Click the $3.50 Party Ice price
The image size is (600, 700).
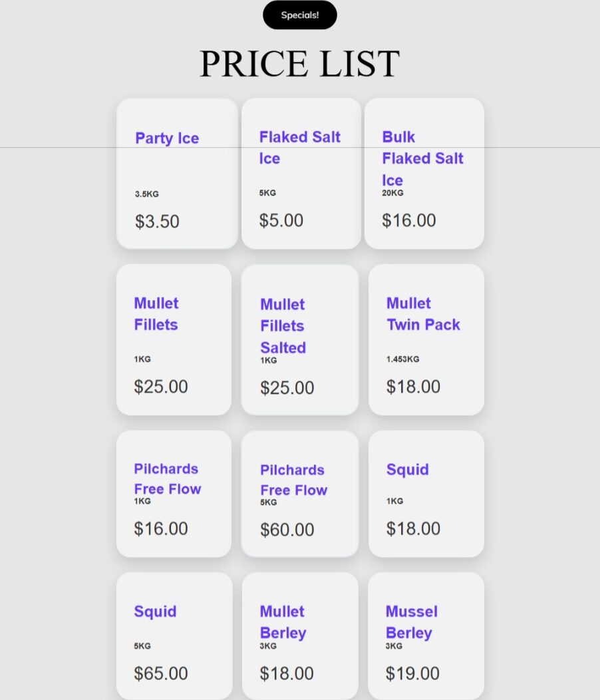(157, 222)
